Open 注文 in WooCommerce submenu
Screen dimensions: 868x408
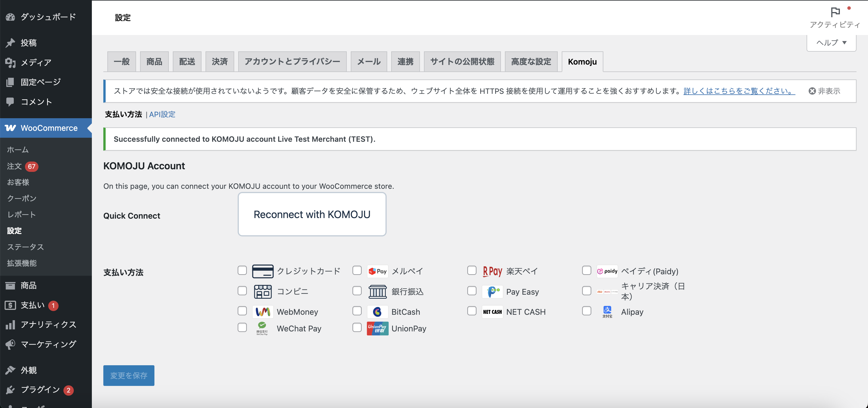pos(14,166)
